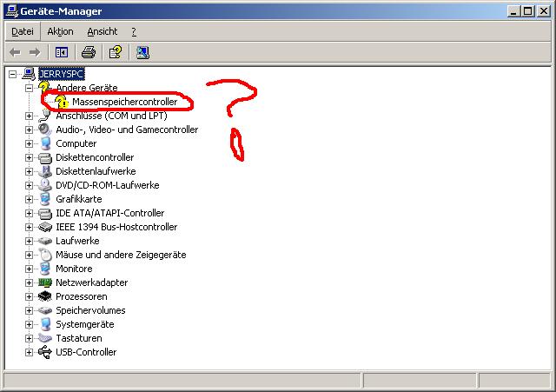
Task: Expand the Netzwerkadapter node
Action: (x=29, y=282)
